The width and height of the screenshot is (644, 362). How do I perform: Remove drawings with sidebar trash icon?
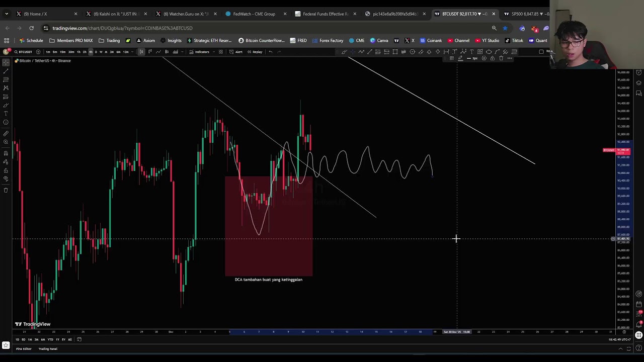pyautogui.click(x=6, y=190)
